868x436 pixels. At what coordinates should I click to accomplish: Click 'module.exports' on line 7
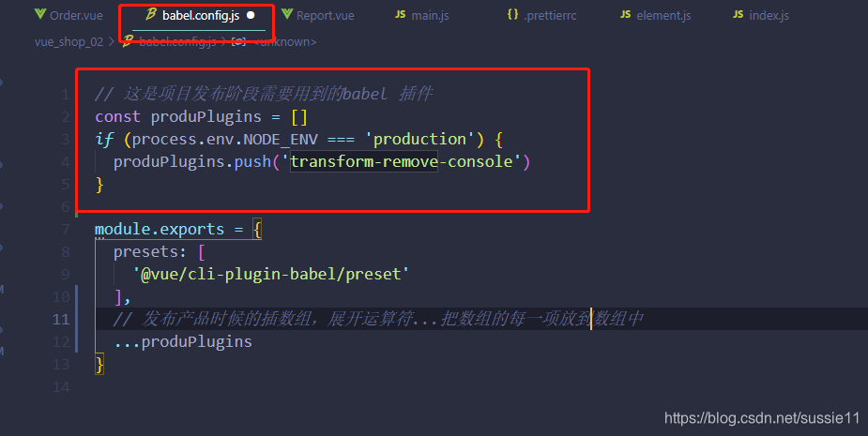pyautogui.click(x=160, y=229)
